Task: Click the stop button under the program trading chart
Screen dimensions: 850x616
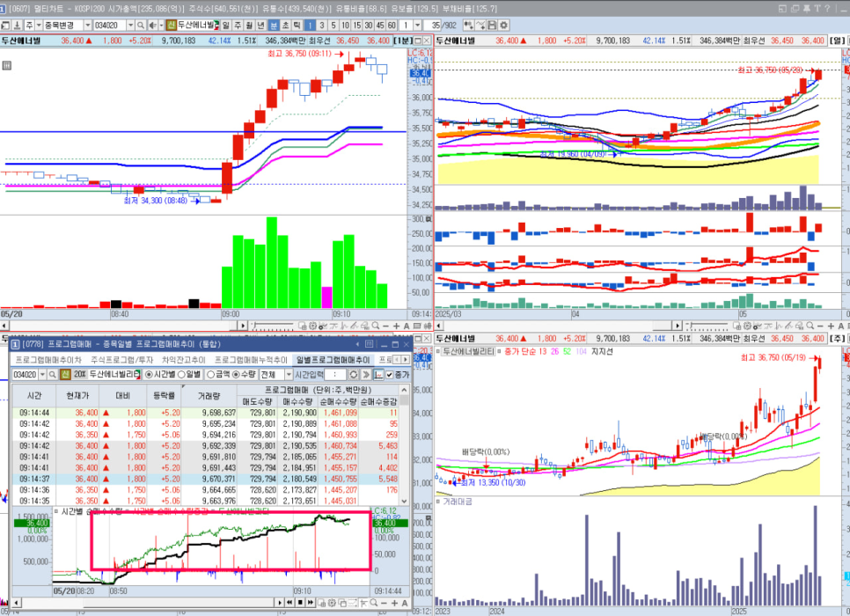Action: click(x=300, y=603)
